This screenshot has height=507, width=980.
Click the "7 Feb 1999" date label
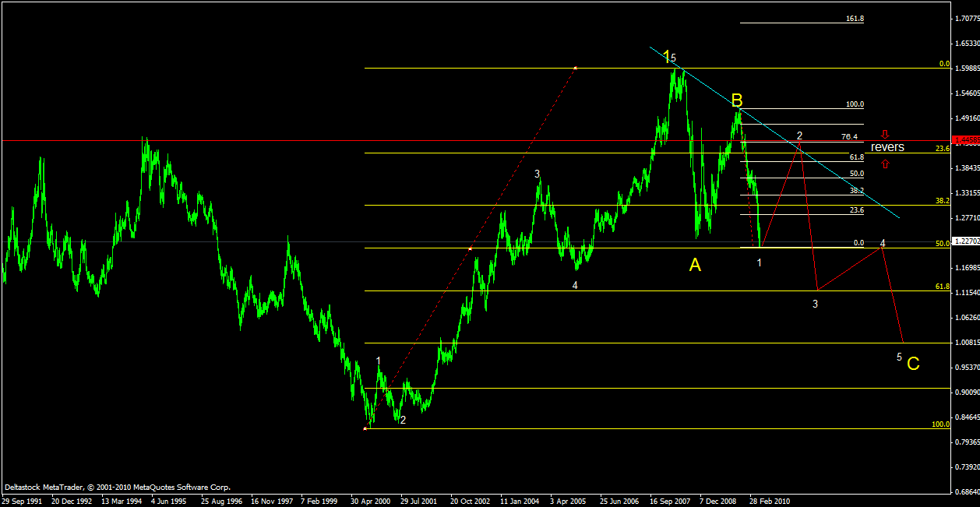coord(320,501)
